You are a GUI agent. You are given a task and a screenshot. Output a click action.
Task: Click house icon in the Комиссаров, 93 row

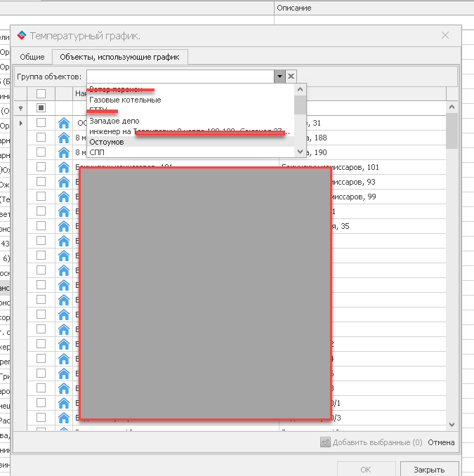coord(65,182)
